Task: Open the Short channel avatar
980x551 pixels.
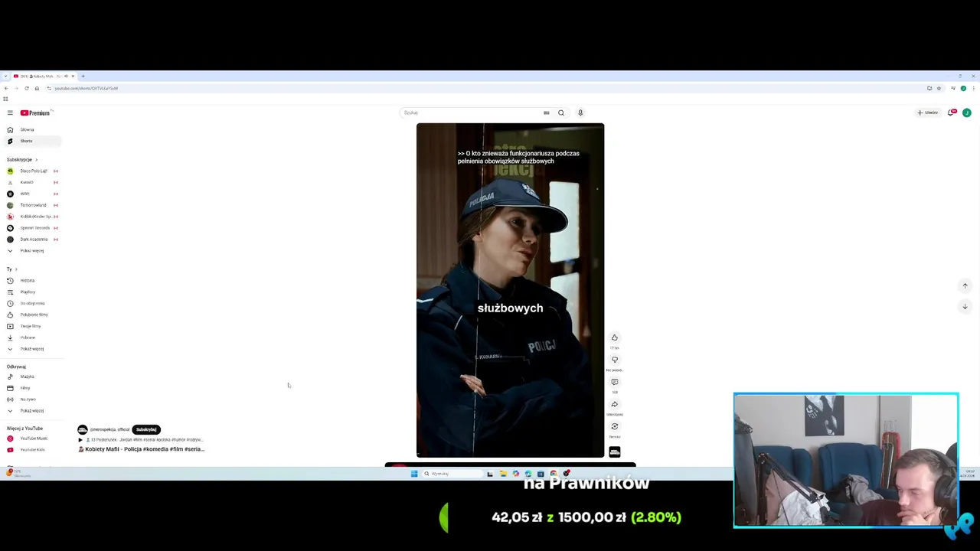Action: point(83,429)
